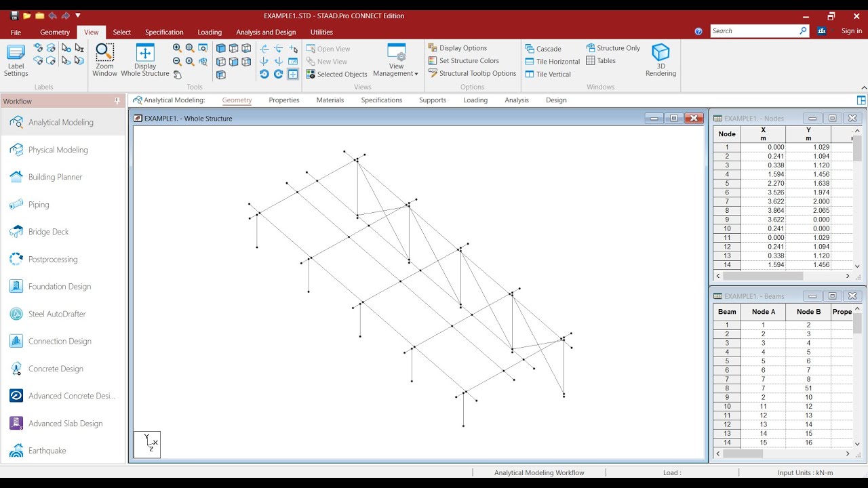Click Tile Horizontal
This screenshot has width=868, height=488.
pyautogui.click(x=553, y=62)
